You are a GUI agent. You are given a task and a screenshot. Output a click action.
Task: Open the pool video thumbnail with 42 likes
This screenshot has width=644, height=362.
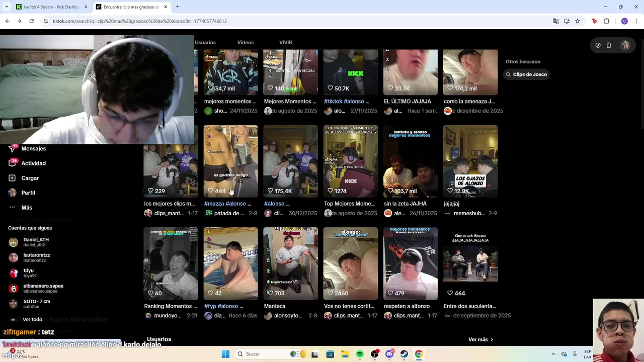pos(230,263)
